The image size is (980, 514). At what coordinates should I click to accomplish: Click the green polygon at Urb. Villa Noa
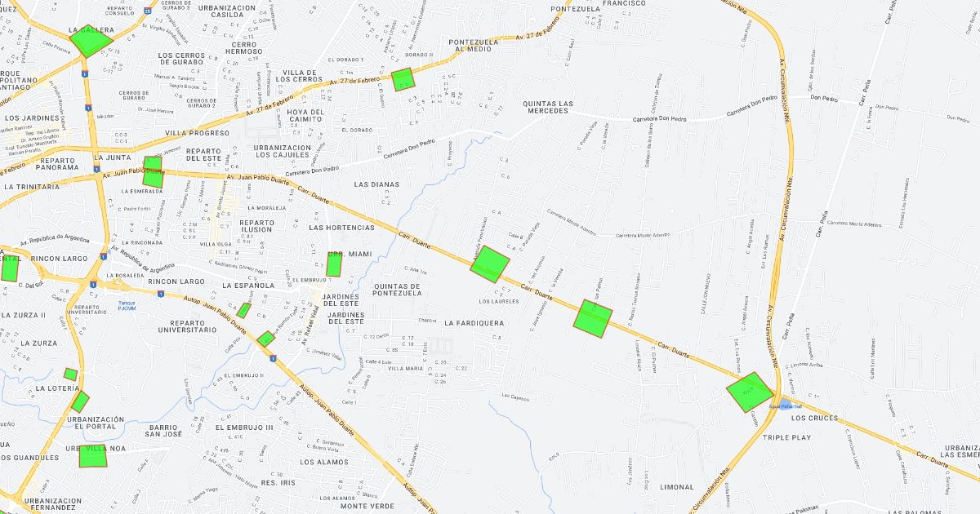coord(93,456)
